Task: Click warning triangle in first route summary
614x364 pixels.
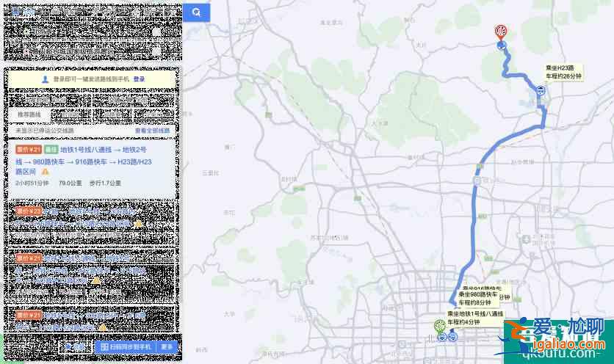Action: [x=45, y=171]
